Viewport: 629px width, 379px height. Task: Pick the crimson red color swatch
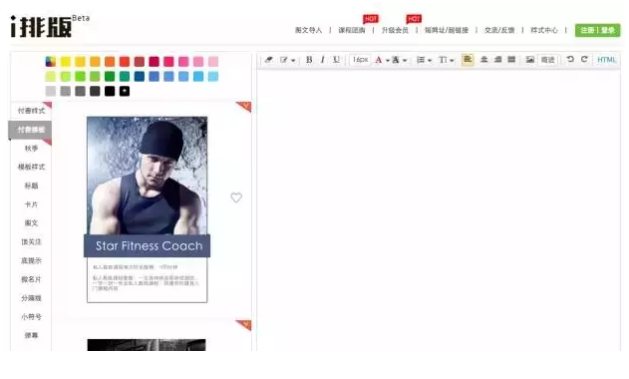point(154,61)
